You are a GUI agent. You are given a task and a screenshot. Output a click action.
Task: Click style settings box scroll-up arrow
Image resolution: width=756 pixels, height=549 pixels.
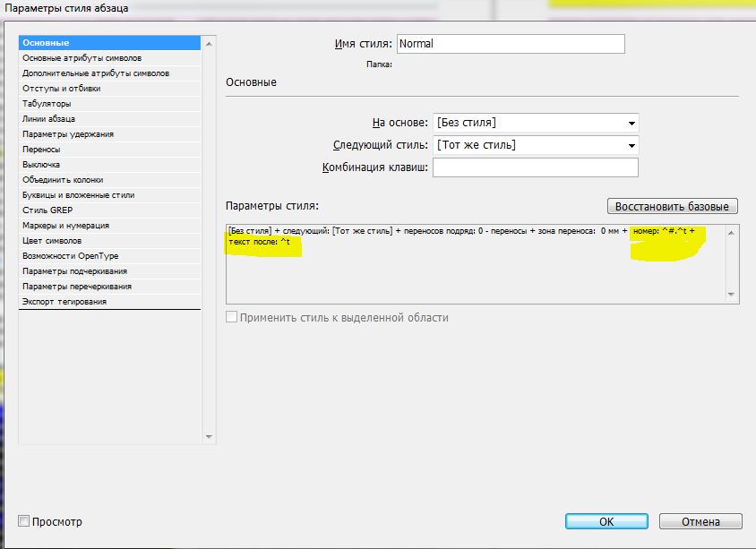tap(732, 233)
